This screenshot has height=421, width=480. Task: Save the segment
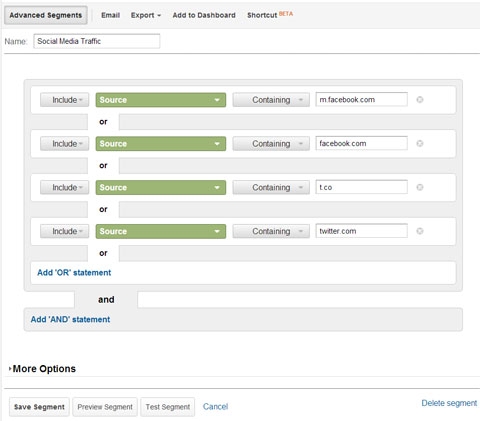click(39, 407)
